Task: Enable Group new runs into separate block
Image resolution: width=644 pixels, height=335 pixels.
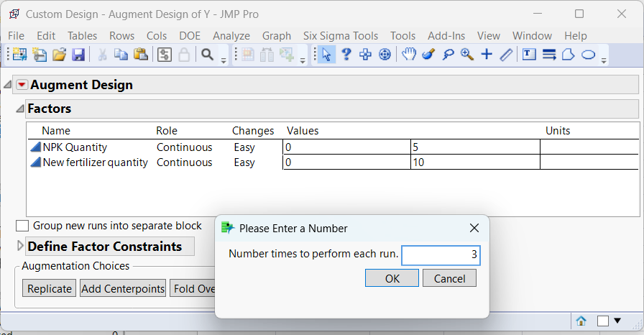Action: tap(22, 226)
